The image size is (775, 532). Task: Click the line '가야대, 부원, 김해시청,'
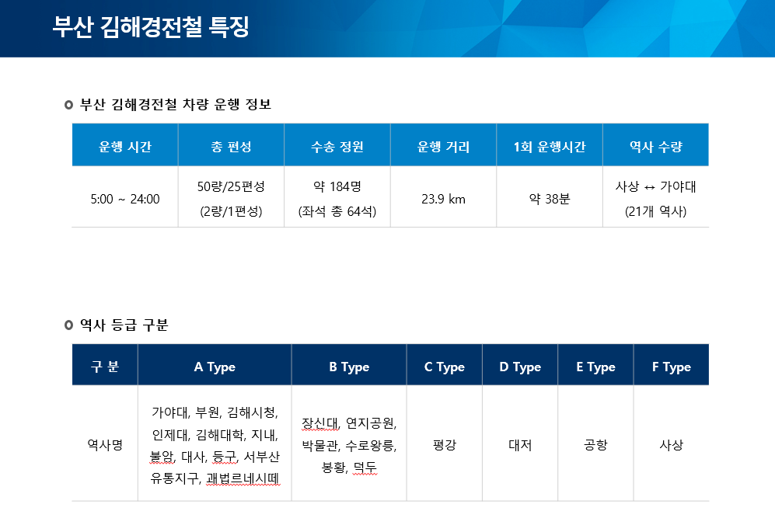[x=215, y=412]
